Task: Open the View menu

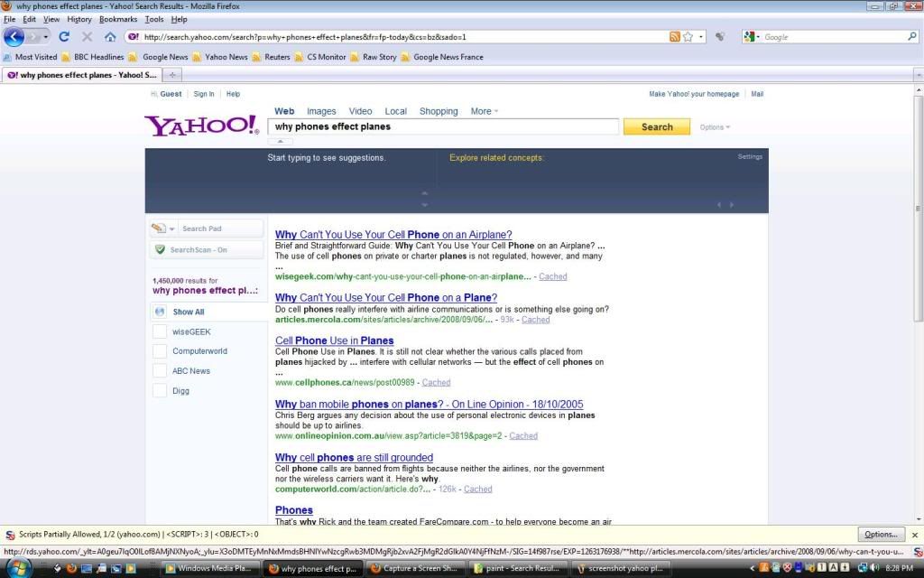Action: click(x=51, y=19)
